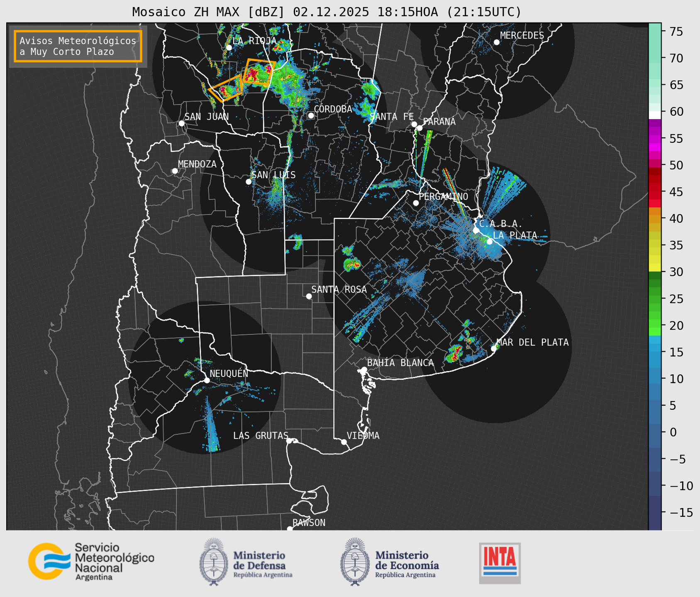
Task: Click the San Luis city label
Action: coord(273,175)
